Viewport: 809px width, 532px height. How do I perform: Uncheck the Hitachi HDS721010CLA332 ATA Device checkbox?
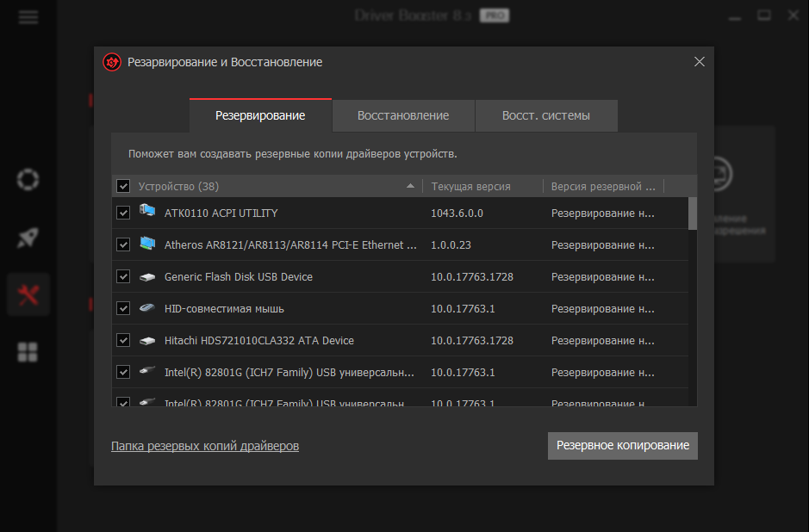click(123, 341)
